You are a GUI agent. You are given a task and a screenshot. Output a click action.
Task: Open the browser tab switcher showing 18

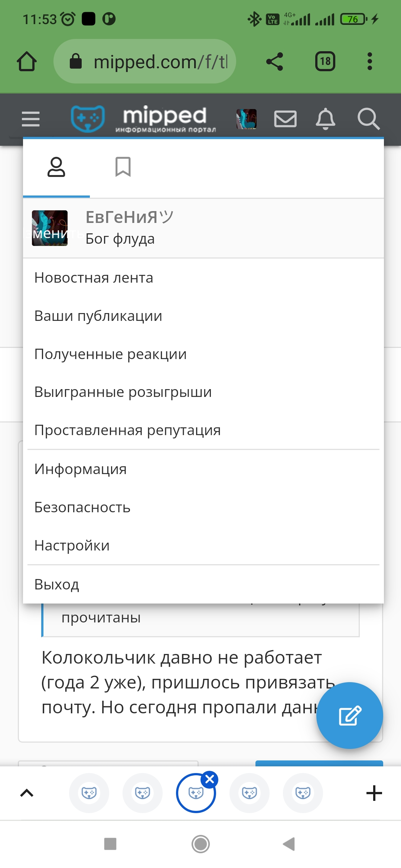[325, 62]
